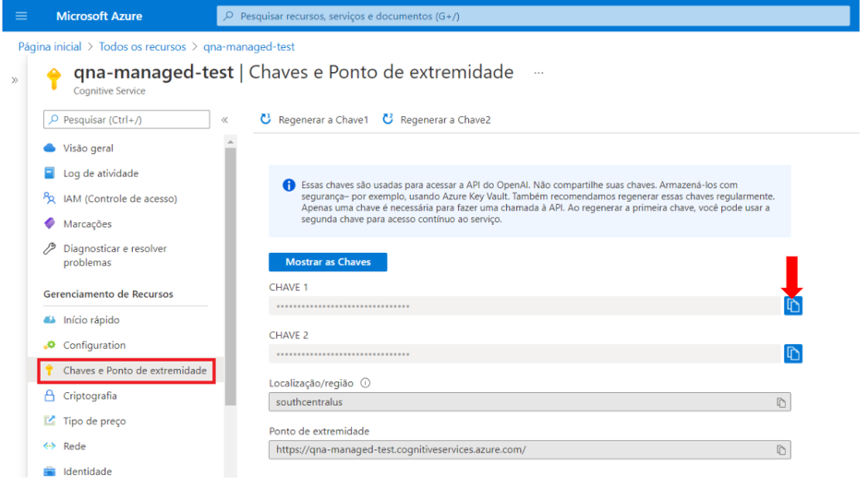Screen dimensions: 868x500
Task: Copy CHAVE 2 to clipboard
Action: click(792, 354)
